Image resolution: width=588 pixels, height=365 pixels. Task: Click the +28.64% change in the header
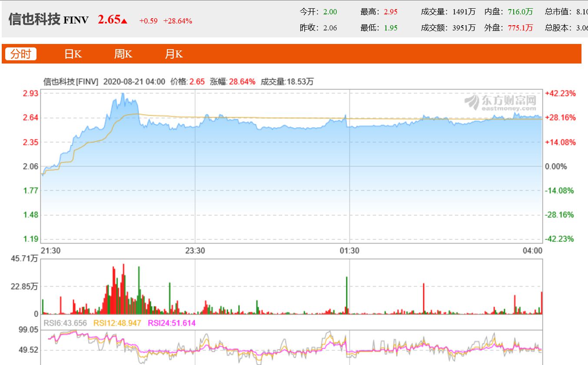177,21
